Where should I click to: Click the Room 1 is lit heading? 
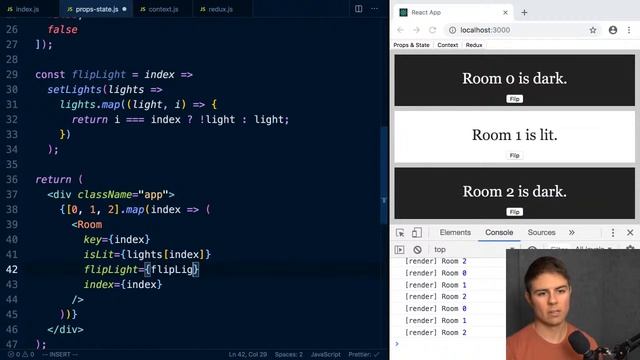[x=514, y=135]
